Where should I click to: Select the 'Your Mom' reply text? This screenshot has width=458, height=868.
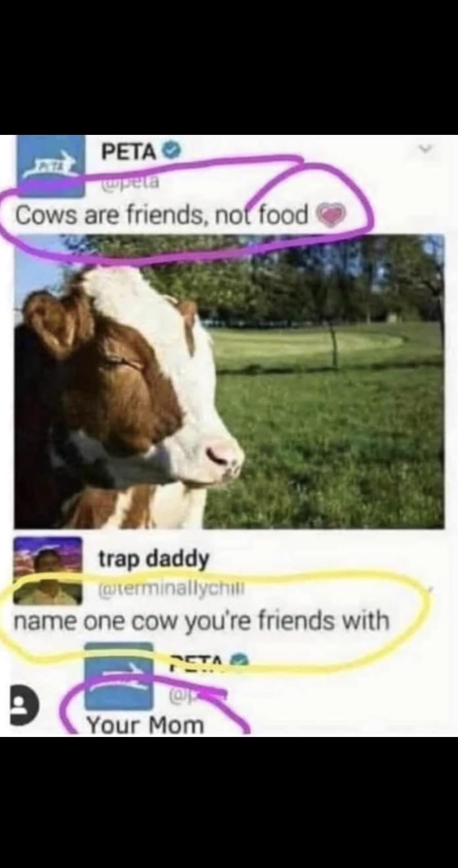point(145,725)
